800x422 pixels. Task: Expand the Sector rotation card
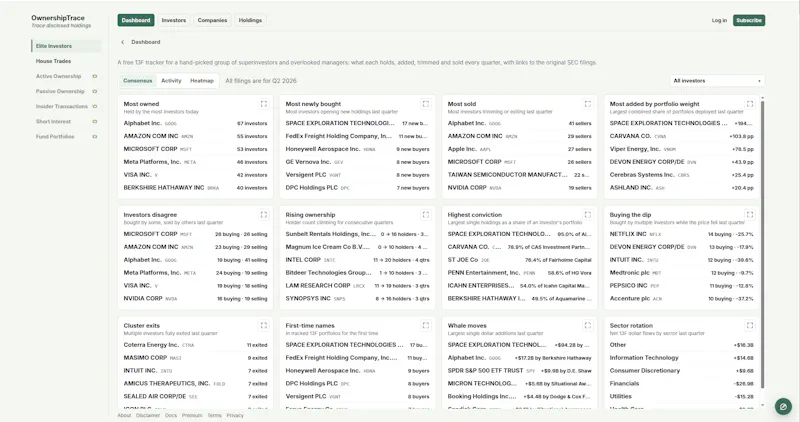coord(750,326)
